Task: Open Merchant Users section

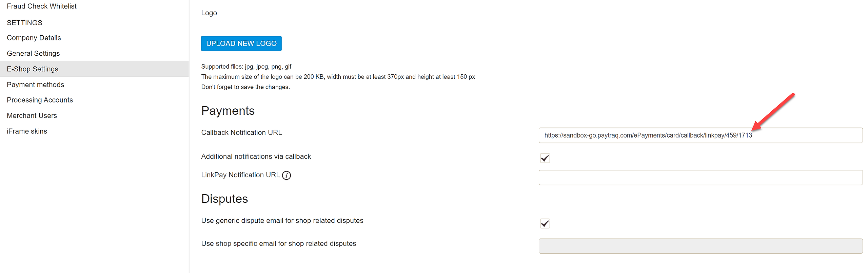Action: (x=32, y=115)
